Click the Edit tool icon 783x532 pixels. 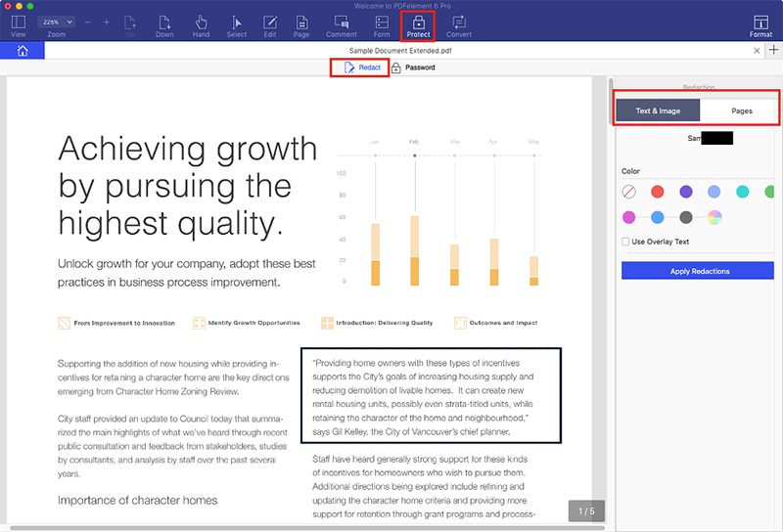click(269, 24)
